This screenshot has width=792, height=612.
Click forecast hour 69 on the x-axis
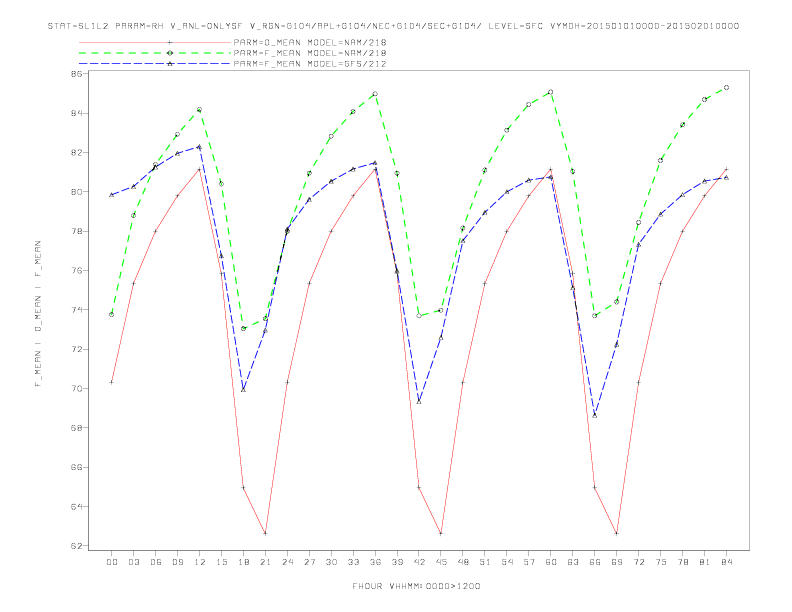pyautogui.click(x=617, y=562)
